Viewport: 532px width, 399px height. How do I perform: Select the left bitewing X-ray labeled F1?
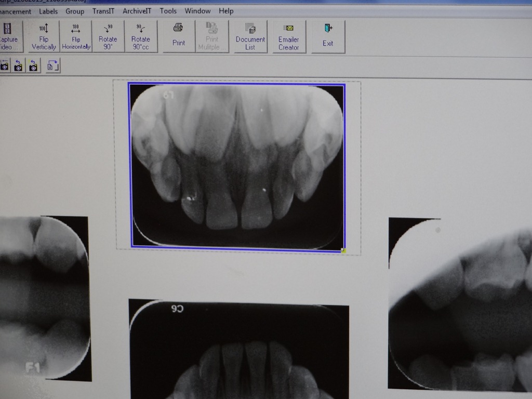[x=45, y=298]
